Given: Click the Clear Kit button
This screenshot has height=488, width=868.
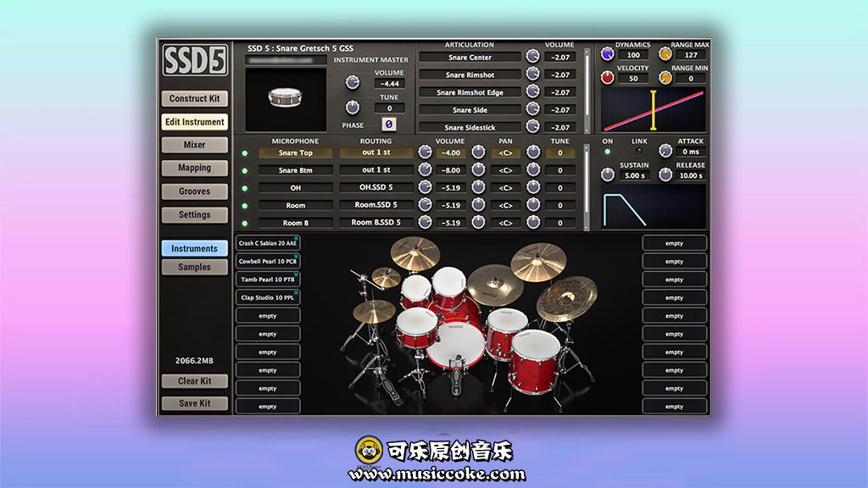Looking at the screenshot, I should pos(195,380).
